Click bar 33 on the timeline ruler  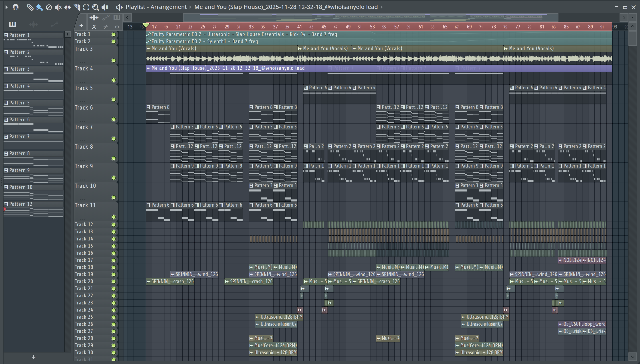[251, 27]
